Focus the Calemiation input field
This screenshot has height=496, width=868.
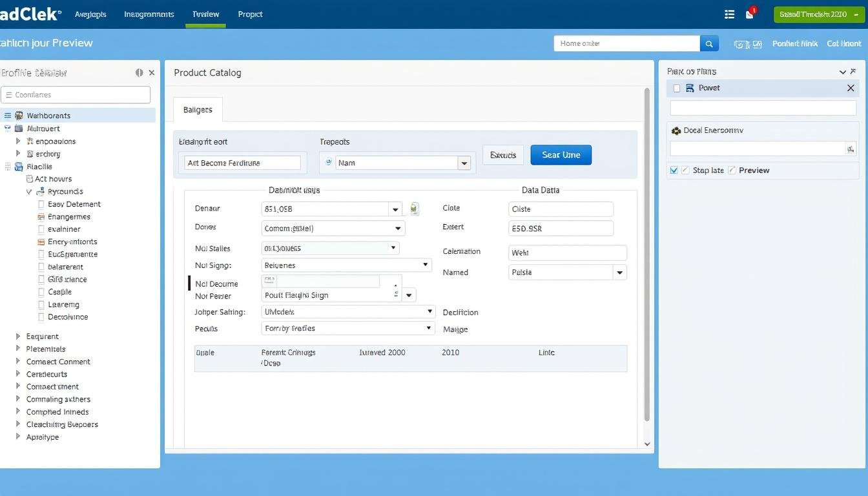coord(568,253)
